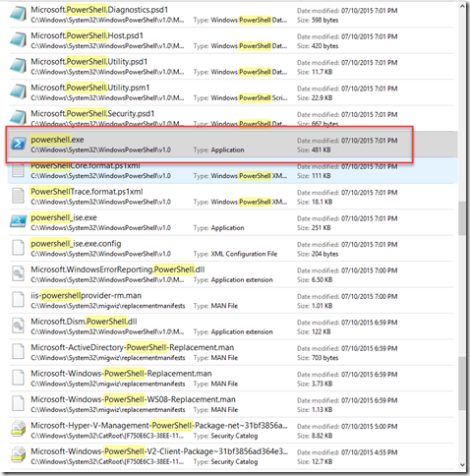
Task: Select the Microsoft.PowerShell.Diagnostics.psd1 file icon
Action: click(18, 14)
